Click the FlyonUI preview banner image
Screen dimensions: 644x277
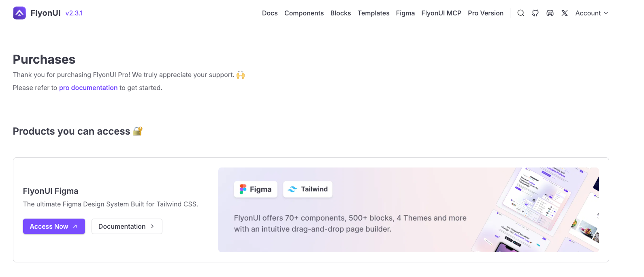click(409, 210)
